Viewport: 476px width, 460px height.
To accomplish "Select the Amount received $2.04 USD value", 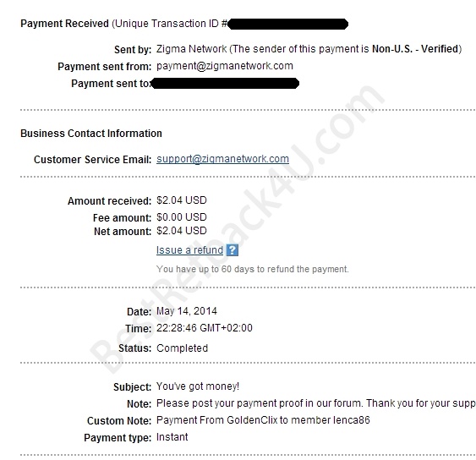I will pos(182,200).
